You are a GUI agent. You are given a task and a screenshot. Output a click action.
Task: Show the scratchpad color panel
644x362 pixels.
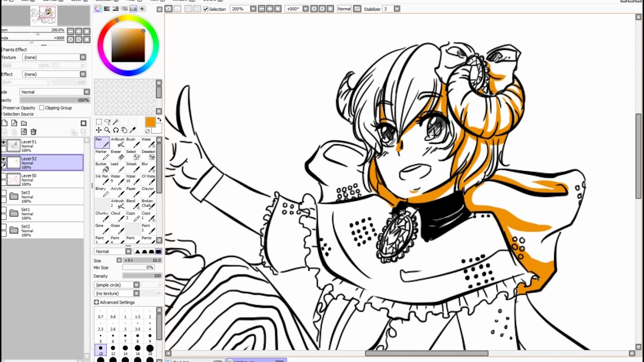point(142,9)
